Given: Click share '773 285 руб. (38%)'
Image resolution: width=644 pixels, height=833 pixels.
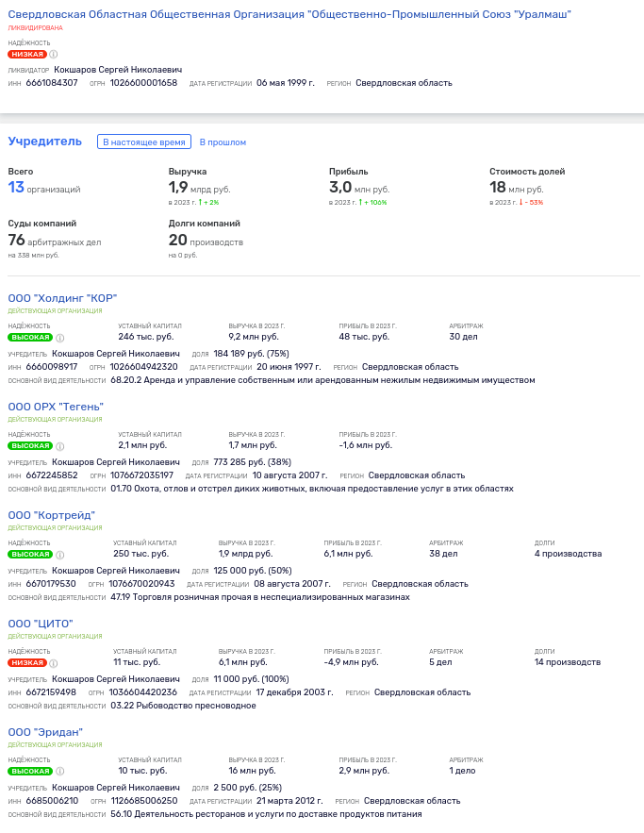Looking at the screenshot, I should pyautogui.click(x=252, y=462).
